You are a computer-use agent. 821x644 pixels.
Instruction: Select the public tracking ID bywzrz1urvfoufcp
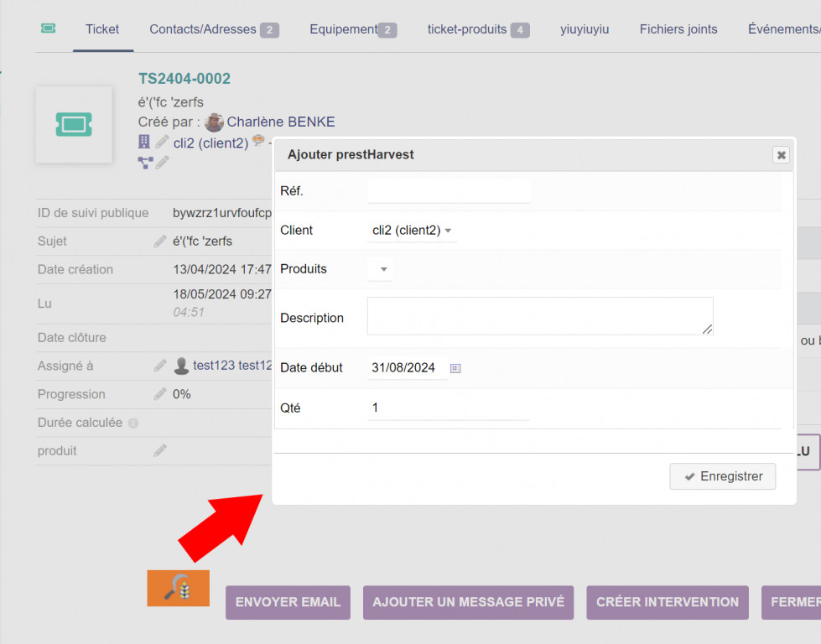[x=222, y=213]
